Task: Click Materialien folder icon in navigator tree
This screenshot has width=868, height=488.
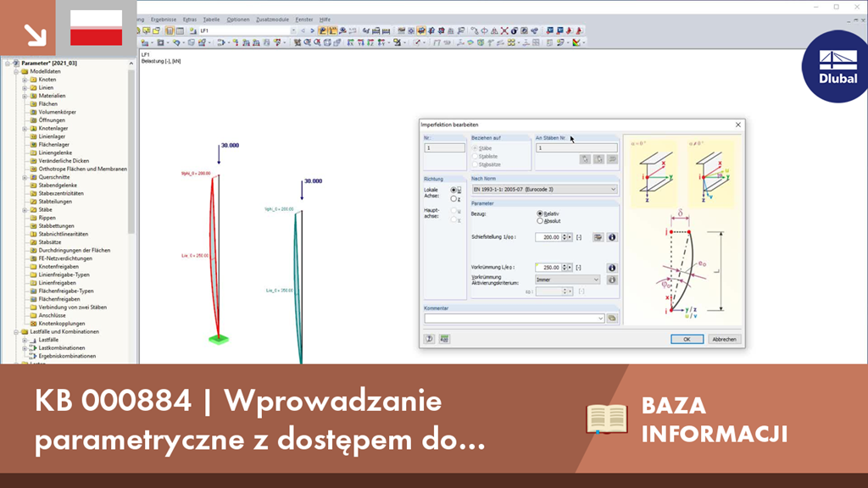Action: click(33, 96)
